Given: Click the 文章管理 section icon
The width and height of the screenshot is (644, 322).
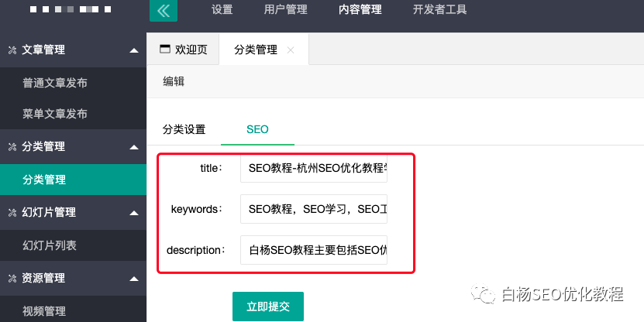Looking at the screenshot, I should [x=12, y=50].
